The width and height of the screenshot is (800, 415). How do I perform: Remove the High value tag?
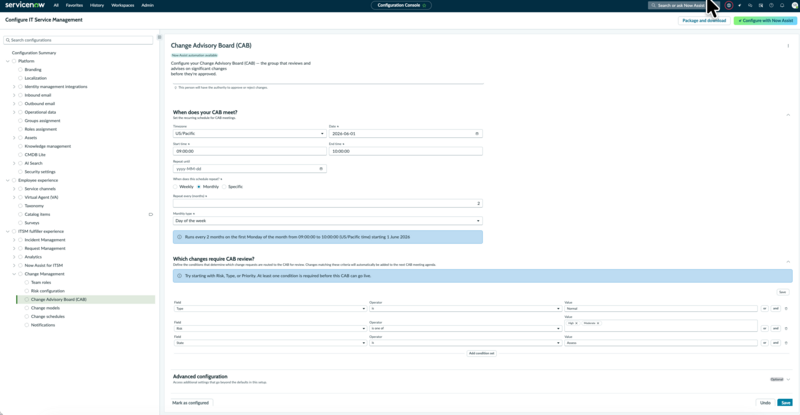(x=577, y=323)
